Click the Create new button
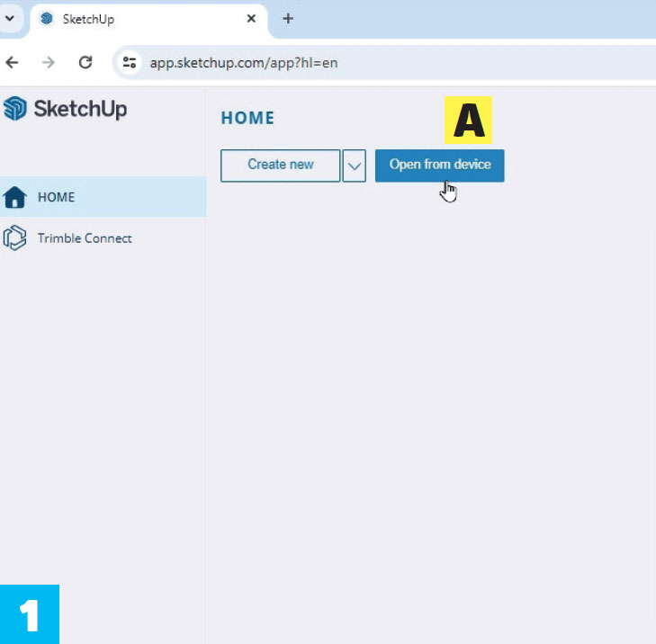Image resolution: width=656 pixels, height=644 pixels. (x=280, y=165)
